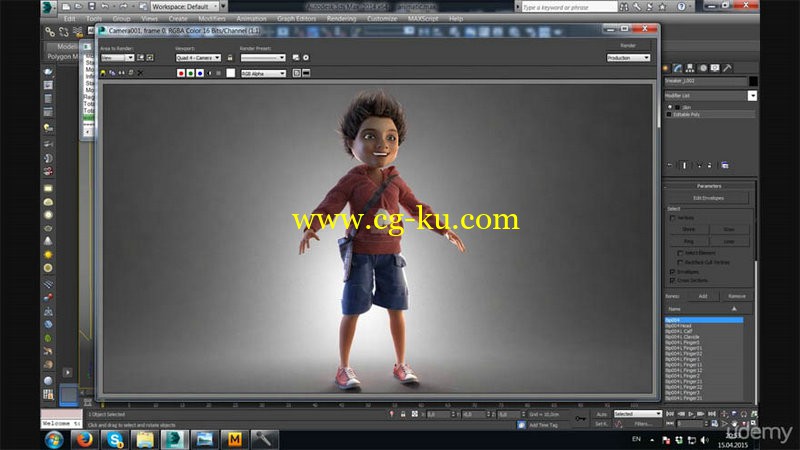Expand the Modifier List dropdown
The image size is (800, 450).
tap(752, 96)
